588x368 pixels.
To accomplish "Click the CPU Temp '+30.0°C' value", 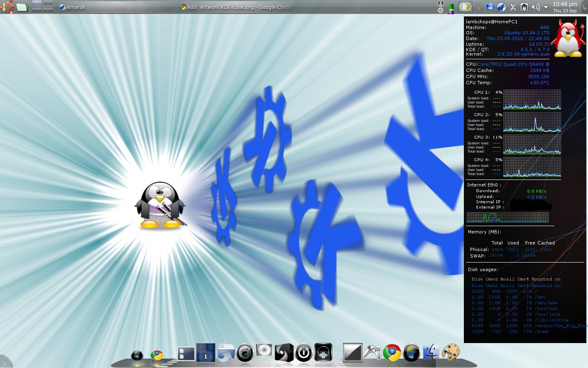I will point(539,83).
